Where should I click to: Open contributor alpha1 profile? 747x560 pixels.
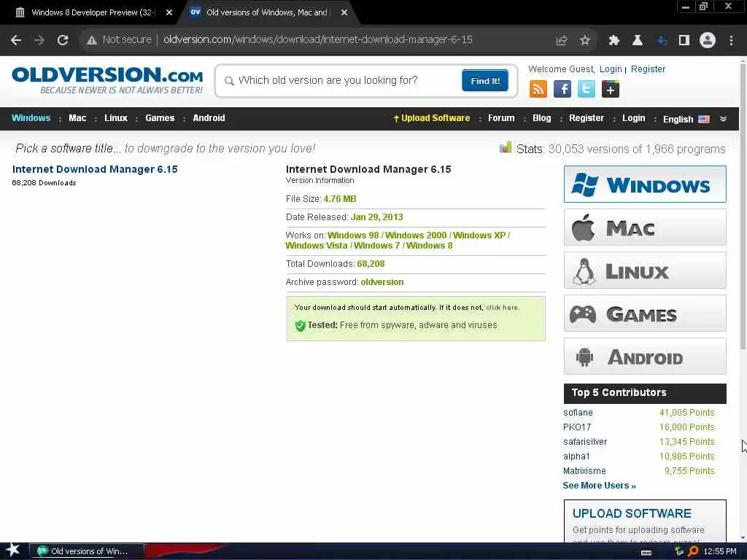576,456
